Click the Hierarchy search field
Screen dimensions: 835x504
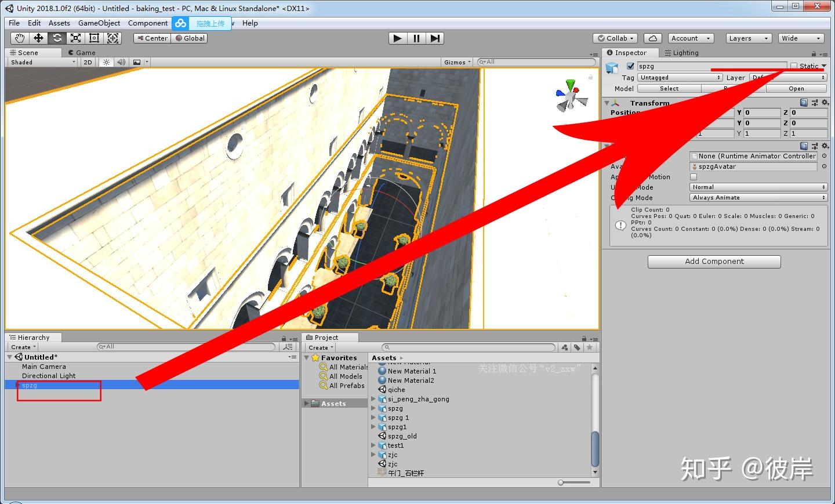pyautogui.click(x=186, y=347)
